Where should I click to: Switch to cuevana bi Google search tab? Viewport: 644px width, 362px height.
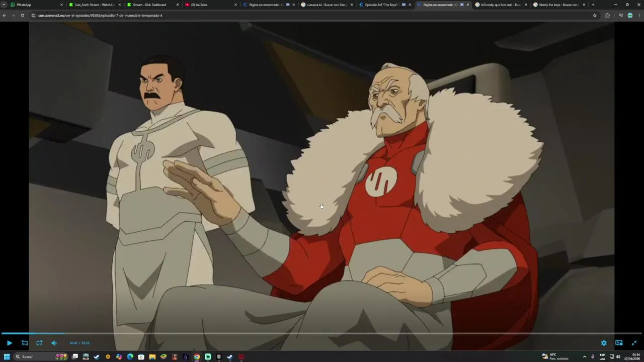click(326, 5)
